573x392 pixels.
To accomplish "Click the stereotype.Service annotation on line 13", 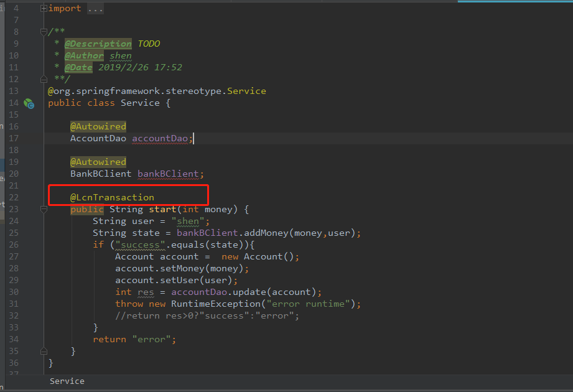I will click(x=157, y=91).
